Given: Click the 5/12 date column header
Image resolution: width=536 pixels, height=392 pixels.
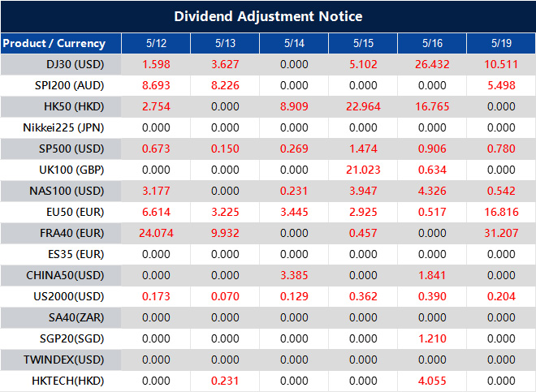Looking at the screenshot, I should coord(156,43).
